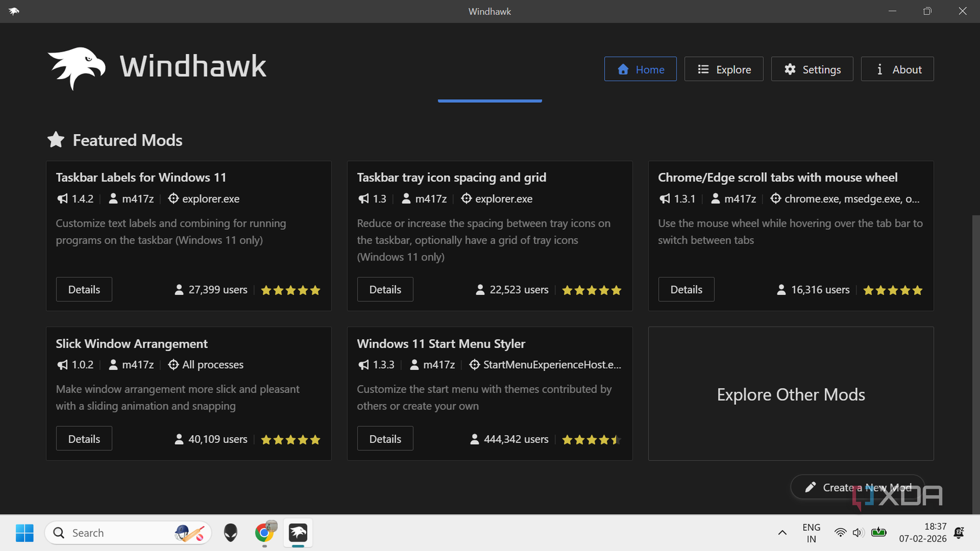Click the version megaphone icon on Chrome/Edge scroll tabs card
The height and width of the screenshot is (551, 980).
(665, 198)
